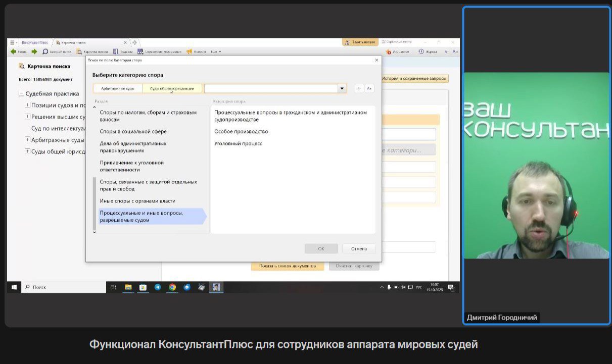The height and width of the screenshot is (364, 612).
Task: Click the Telegram icon in the taskbar
Action: pos(158,287)
